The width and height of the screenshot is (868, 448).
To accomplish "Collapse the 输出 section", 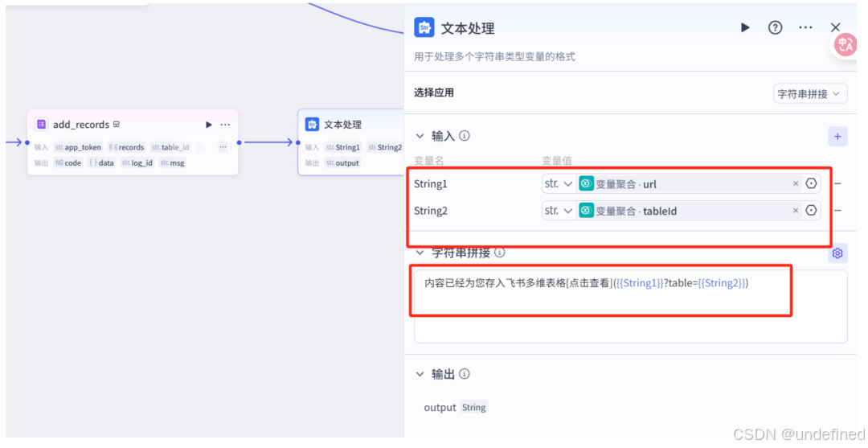I will 420,374.
